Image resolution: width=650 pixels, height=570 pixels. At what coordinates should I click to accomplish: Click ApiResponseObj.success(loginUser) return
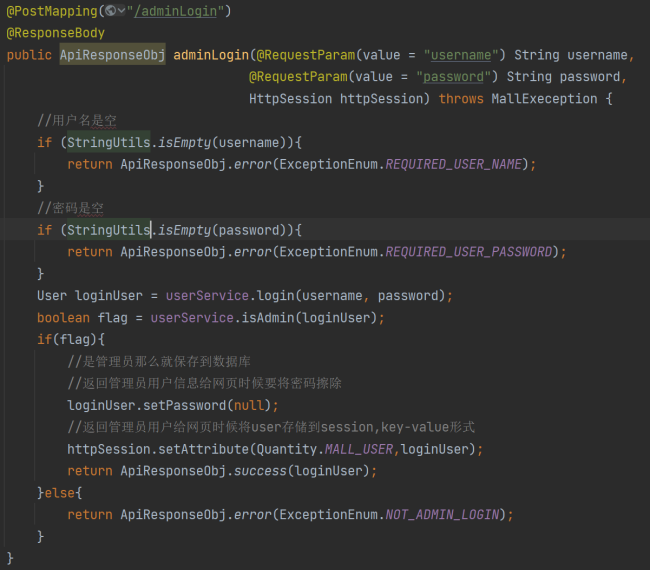tap(222, 471)
